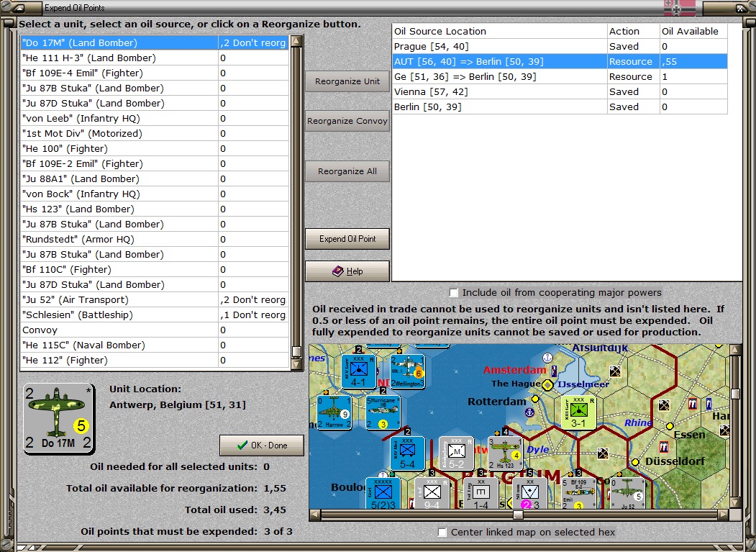
Task: Click the Reorganize All button
Action: tap(347, 171)
